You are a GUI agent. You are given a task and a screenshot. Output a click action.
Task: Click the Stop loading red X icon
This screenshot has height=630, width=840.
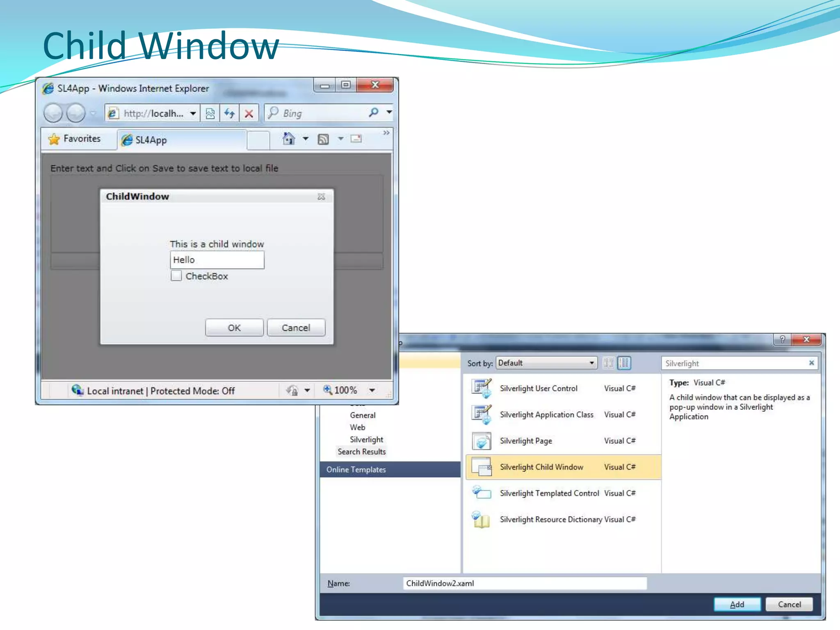point(249,113)
